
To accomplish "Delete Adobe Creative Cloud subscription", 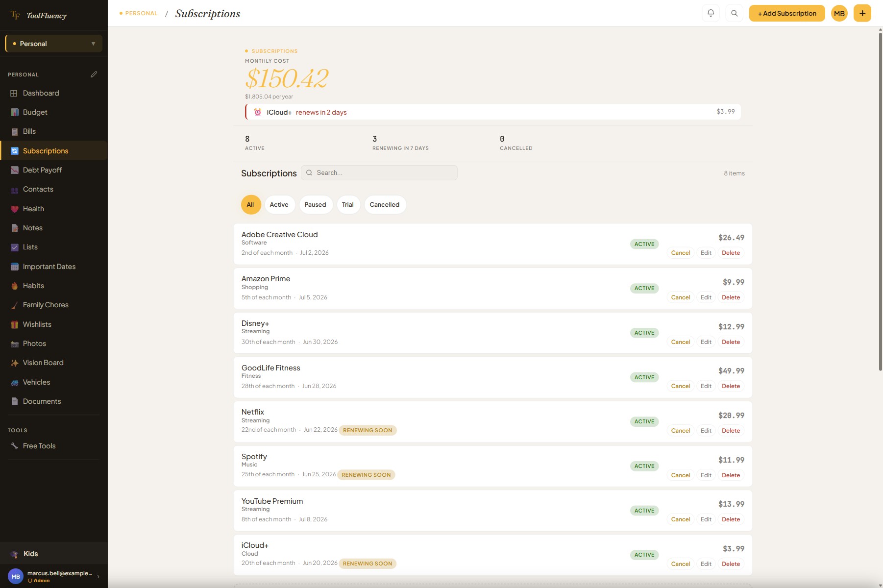I will pyautogui.click(x=731, y=253).
